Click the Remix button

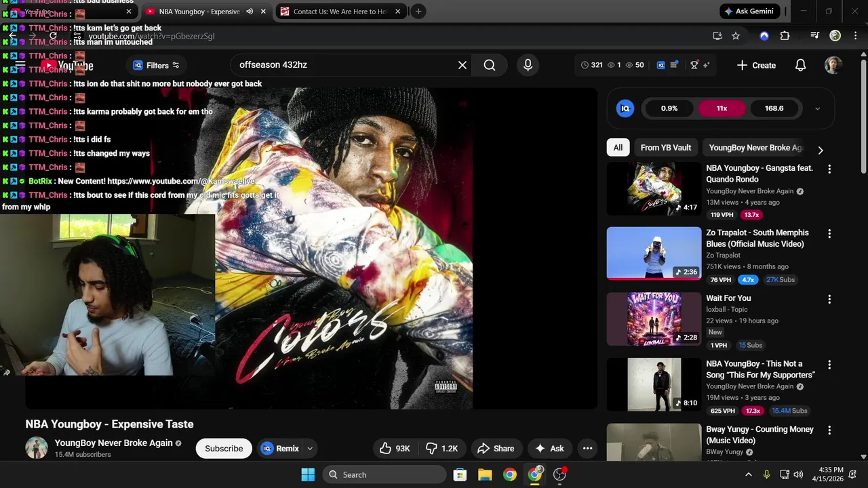coord(281,448)
